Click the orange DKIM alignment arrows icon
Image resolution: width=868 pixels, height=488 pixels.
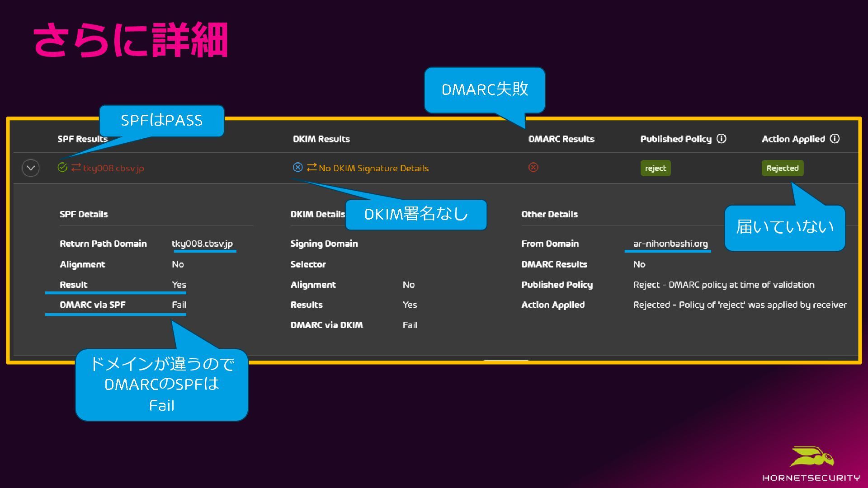(311, 168)
